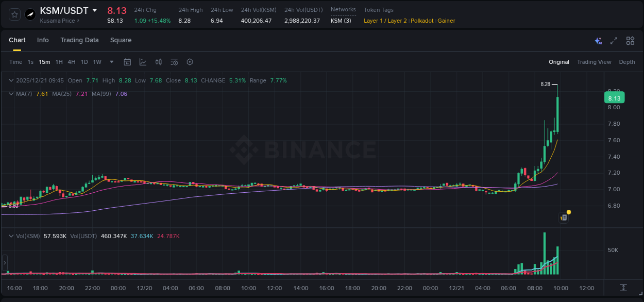This screenshot has width=644, height=302.
Task: Click the Gainer token tag
Action: tap(447, 21)
